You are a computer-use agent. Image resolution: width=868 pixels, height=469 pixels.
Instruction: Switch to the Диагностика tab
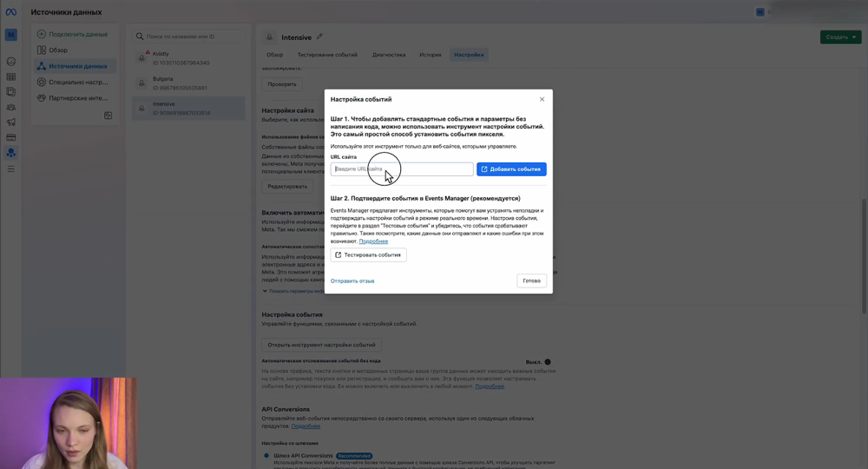tap(389, 55)
